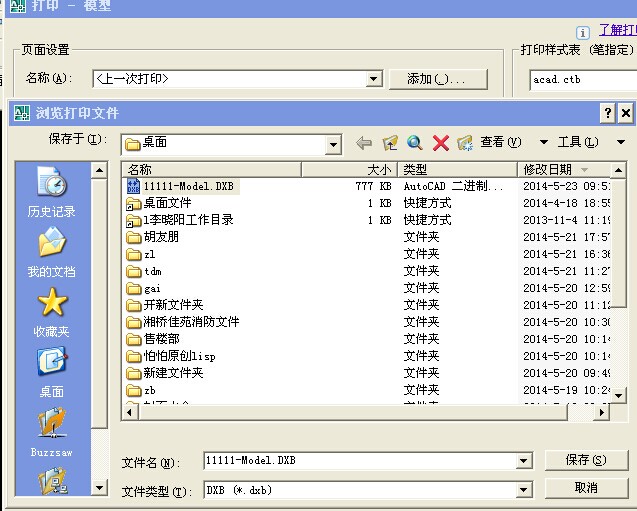Image resolution: width=637 pixels, height=511 pixels.
Task: Open the Buzzsaw location in sidebar
Action: pyautogui.click(x=51, y=432)
